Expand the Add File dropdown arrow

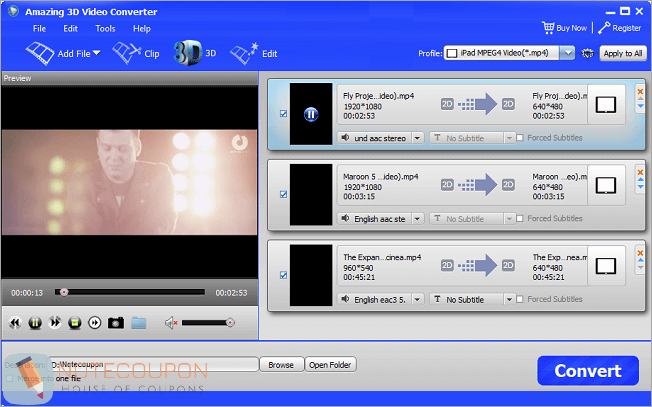tap(96, 53)
